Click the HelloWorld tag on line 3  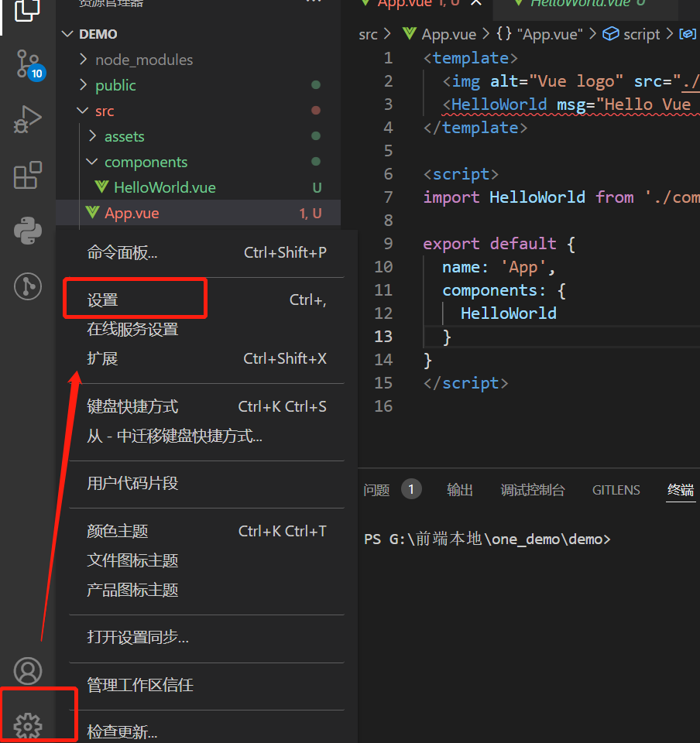(499, 104)
